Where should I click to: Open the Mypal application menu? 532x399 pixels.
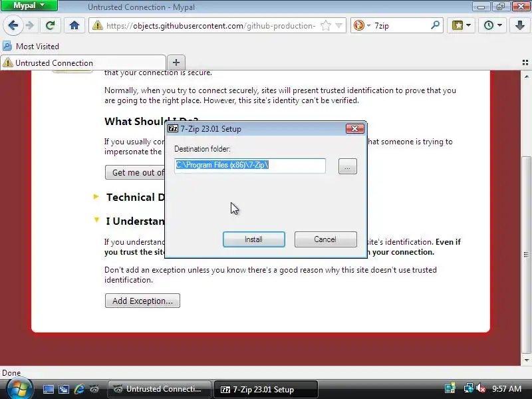[29, 5]
